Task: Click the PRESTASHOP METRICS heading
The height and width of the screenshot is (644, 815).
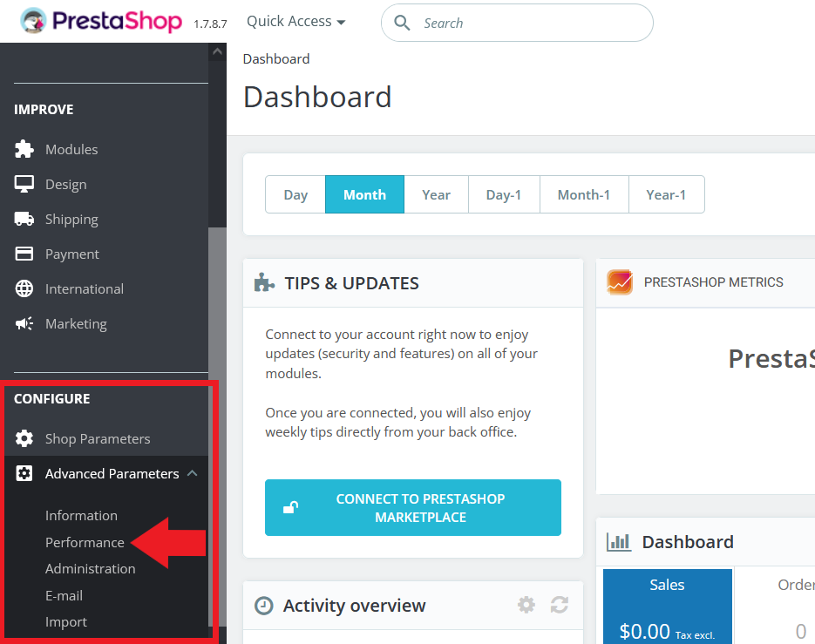Action: pos(713,282)
